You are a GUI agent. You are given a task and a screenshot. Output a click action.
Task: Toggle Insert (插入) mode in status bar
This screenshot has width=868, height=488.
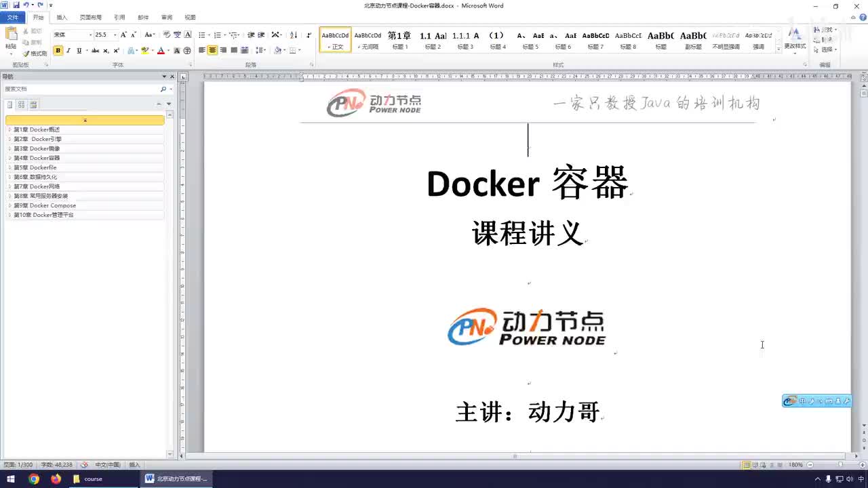134,465
